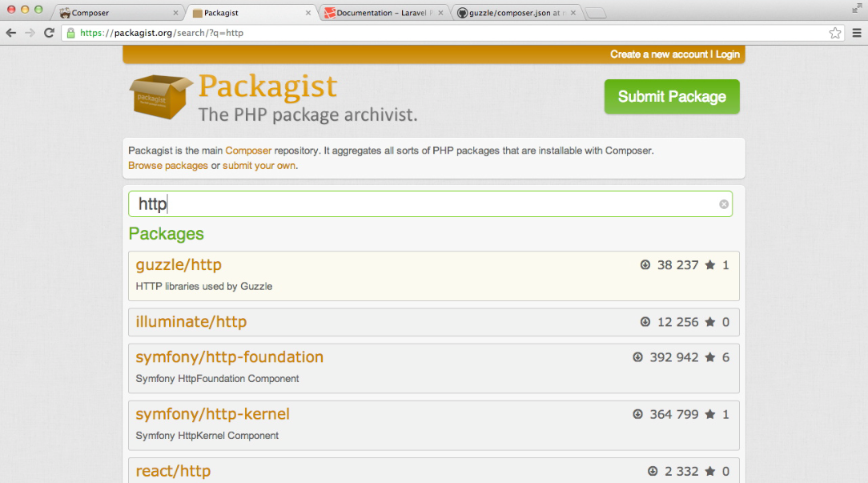
Task: Click the download icon on guzzle/http row
Action: pyautogui.click(x=645, y=265)
